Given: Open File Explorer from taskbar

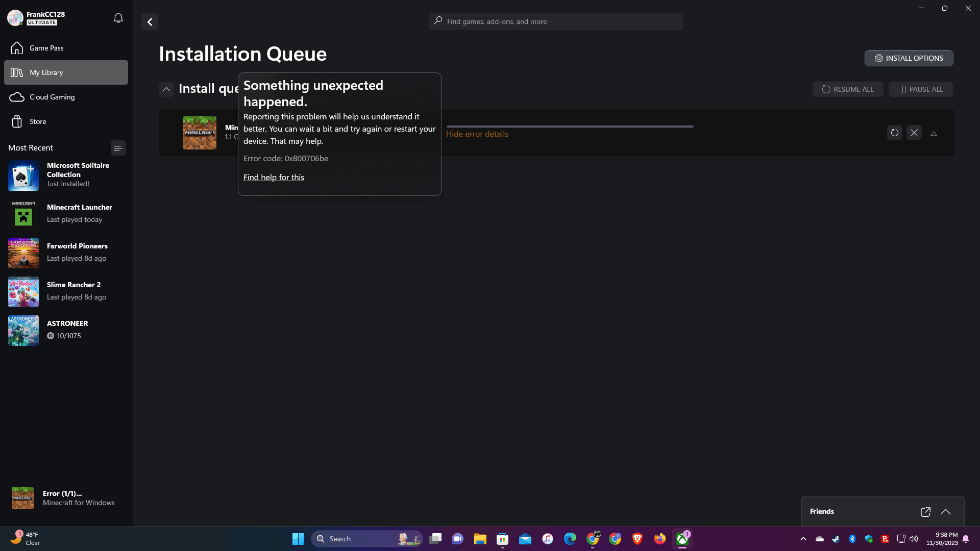Looking at the screenshot, I should point(480,539).
